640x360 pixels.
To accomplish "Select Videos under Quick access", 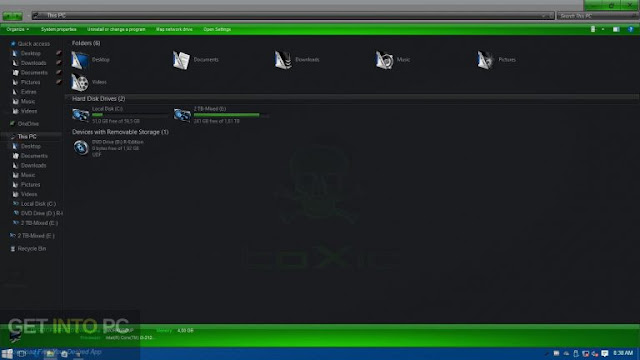I will (x=29, y=111).
